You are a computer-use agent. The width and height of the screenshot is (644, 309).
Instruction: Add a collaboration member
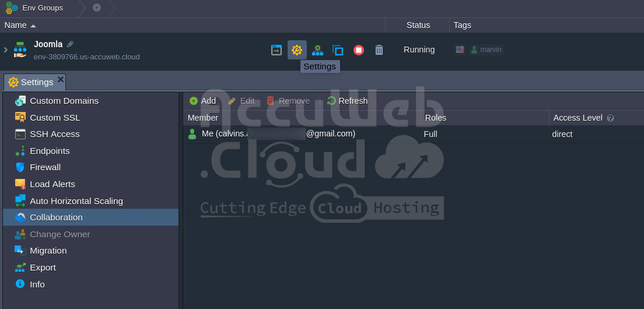202,101
